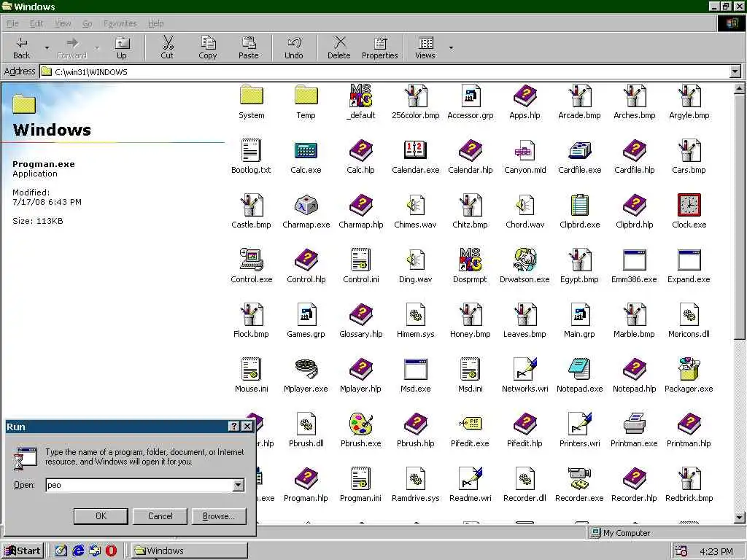Select the Canyon.mid music file

coord(525,150)
